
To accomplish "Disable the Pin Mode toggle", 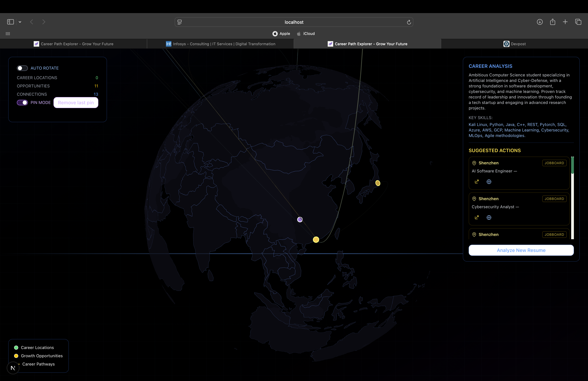I will click(x=22, y=103).
